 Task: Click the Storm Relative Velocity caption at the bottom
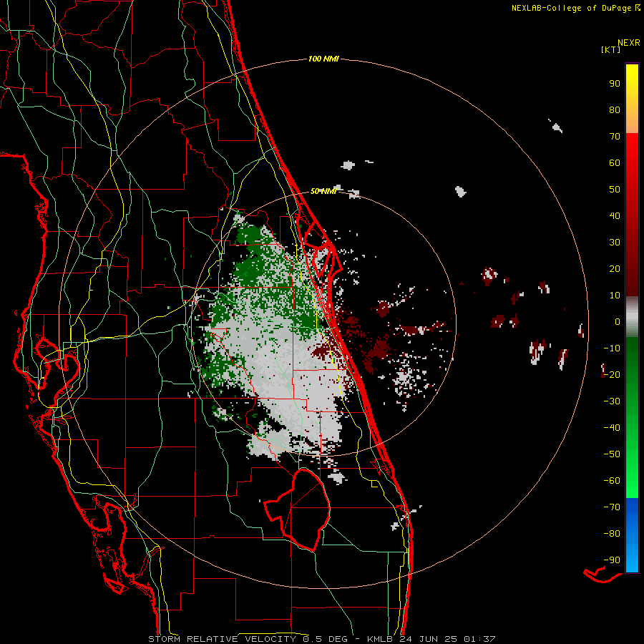pyautogui.click(x=321, y=639)
